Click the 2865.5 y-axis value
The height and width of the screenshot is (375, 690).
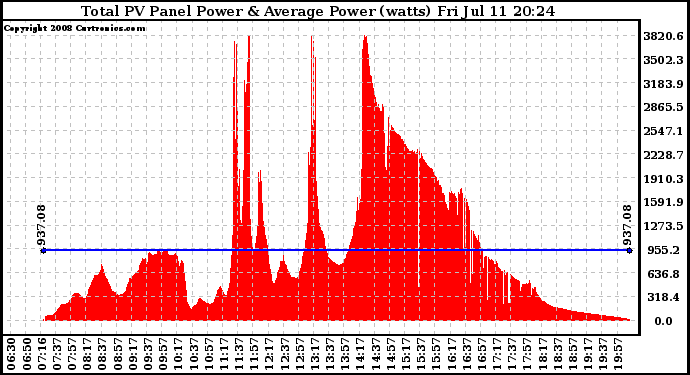point(663,107)
